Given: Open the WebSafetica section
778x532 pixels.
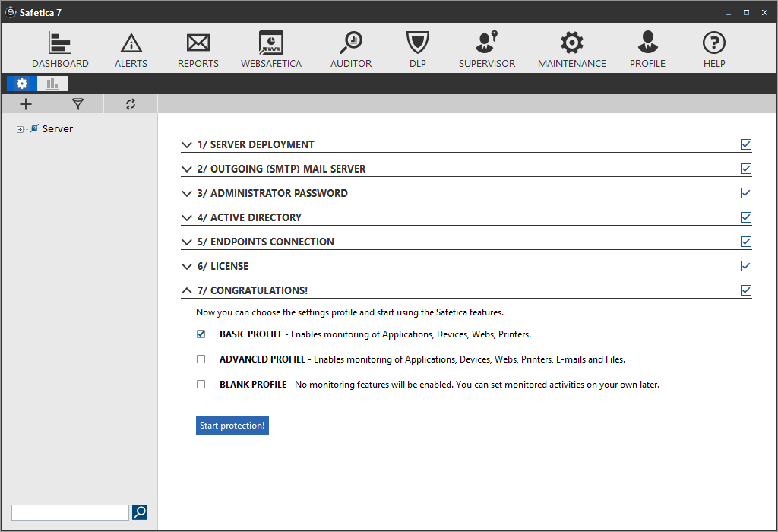Looking at the screenshot, I should point(271,49).
